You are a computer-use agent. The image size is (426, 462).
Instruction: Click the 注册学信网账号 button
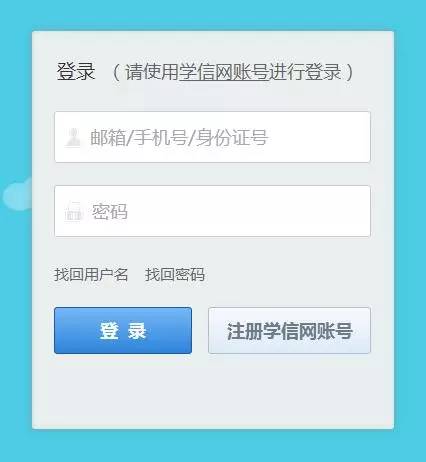289,330
